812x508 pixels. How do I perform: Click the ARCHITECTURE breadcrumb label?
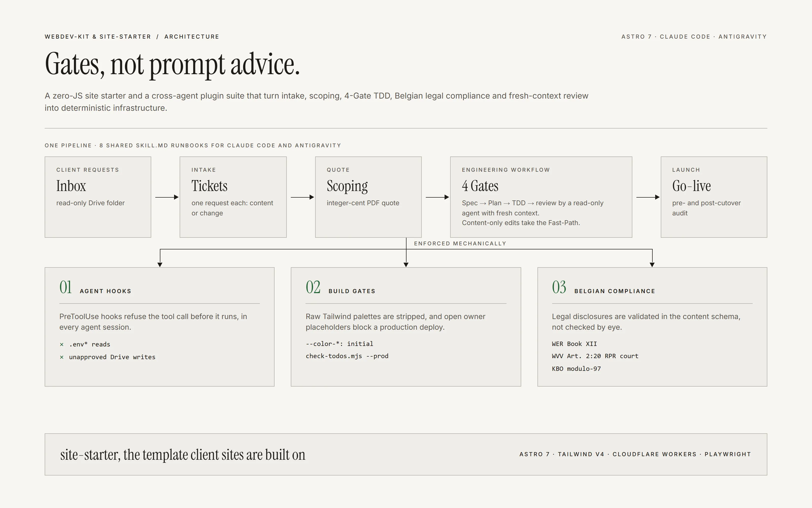[x=192, y=37]
